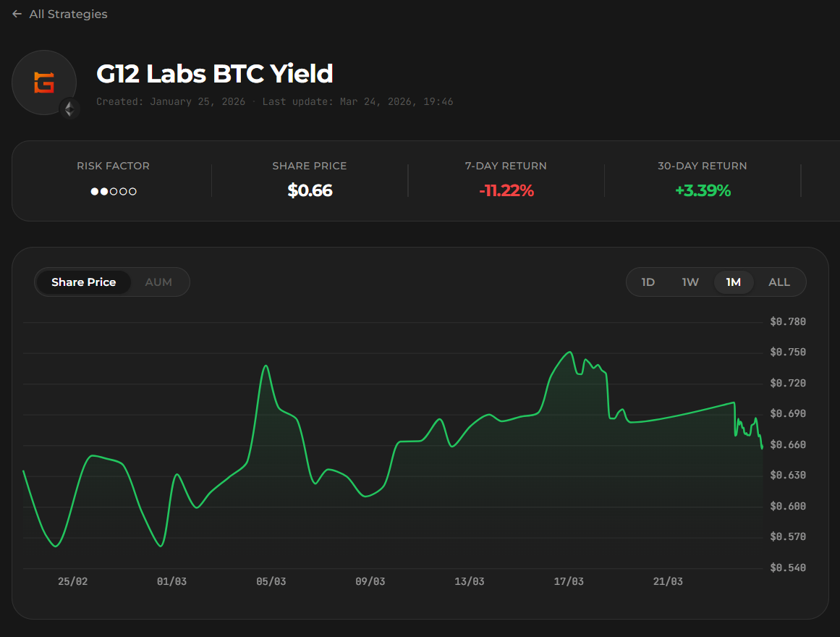This screenshot has height=637, width=840.
Task: Click the $0.66 share price value
Action: pyautogui.click(x=310, y=191)
